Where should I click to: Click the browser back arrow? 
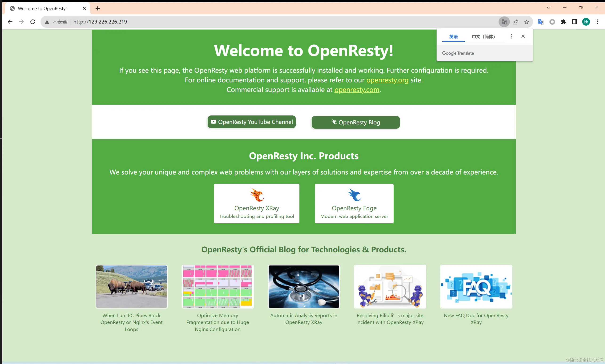pyautogui.click(x=10, y=22)
